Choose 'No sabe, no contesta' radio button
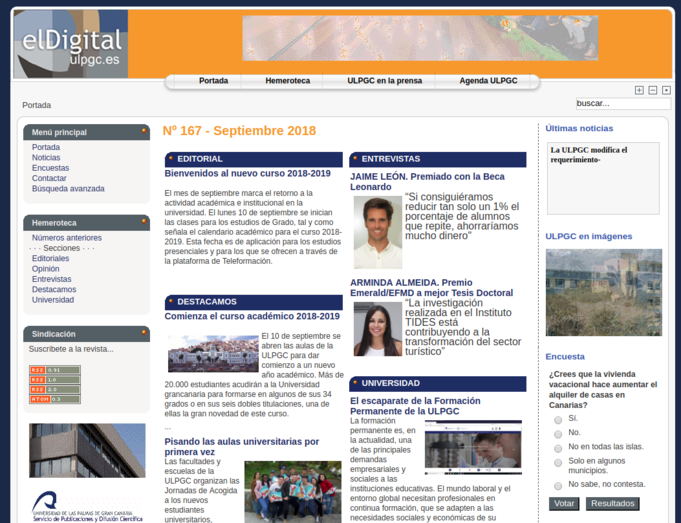Screen dimensions: 681x523 pos(558,485)
